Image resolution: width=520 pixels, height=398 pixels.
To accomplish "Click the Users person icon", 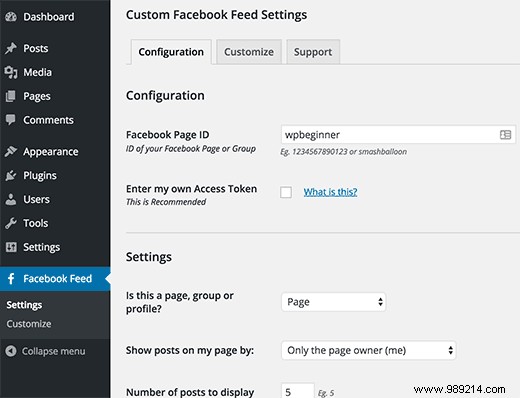I will tap(11, 199).
